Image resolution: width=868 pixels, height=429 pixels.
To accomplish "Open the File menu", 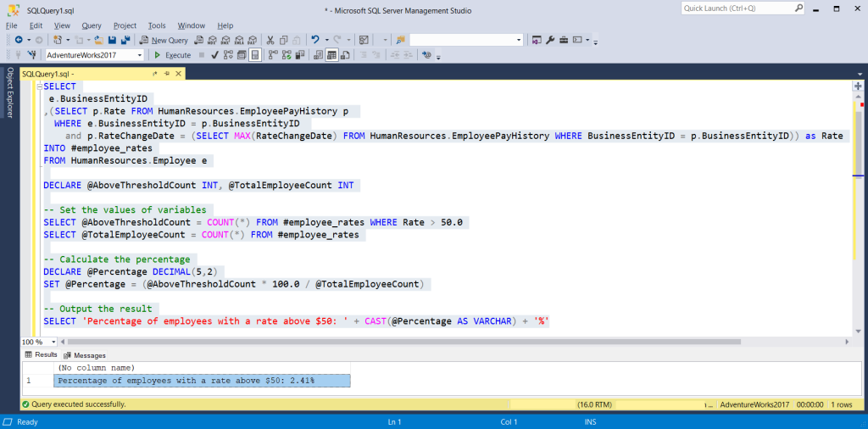I will click(11, 25).
